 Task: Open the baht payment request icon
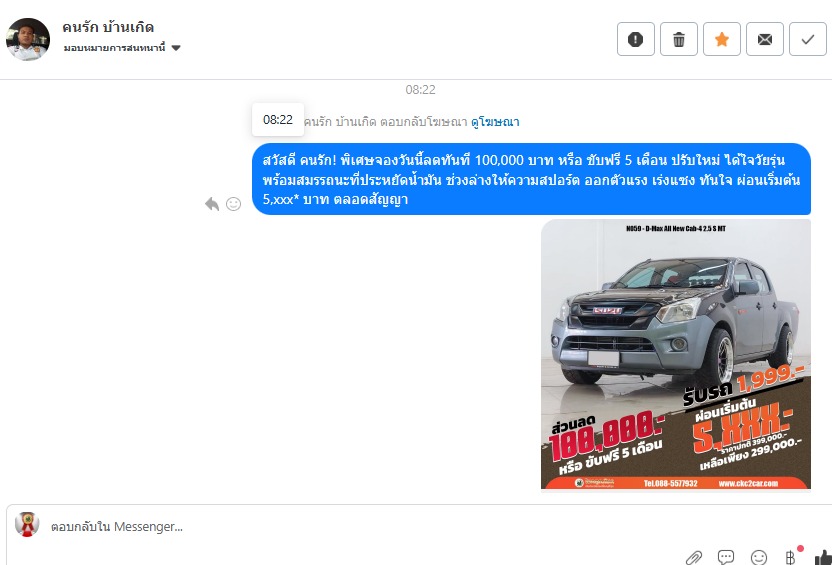(790, 557)
